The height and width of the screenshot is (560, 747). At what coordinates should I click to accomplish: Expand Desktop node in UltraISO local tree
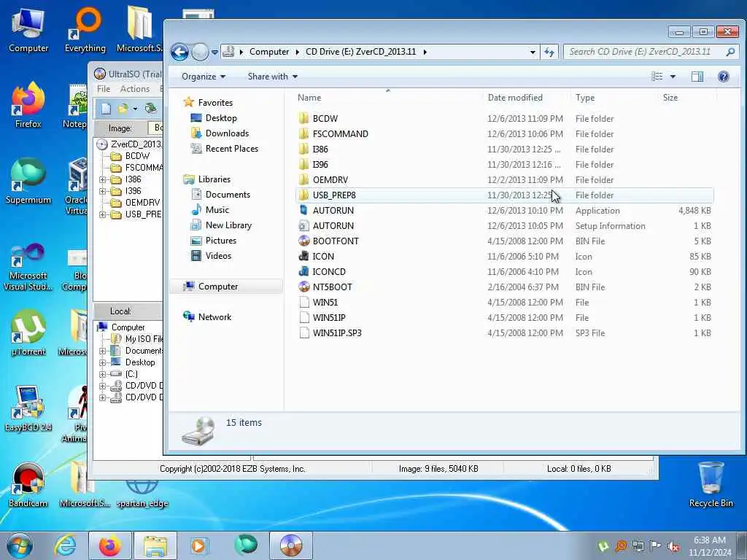pyautogui.click(x=102, y=363)
